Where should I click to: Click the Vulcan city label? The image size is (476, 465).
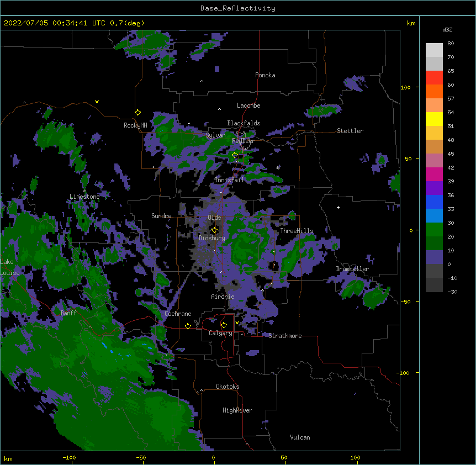tap(300, 437)
